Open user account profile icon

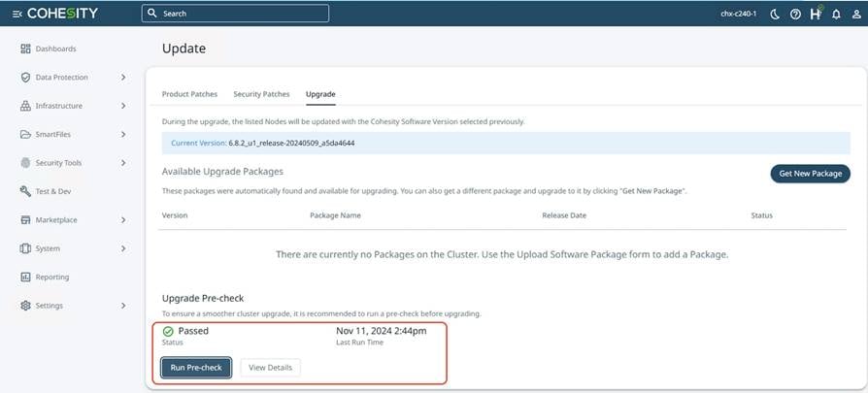(x=856, y=14)
